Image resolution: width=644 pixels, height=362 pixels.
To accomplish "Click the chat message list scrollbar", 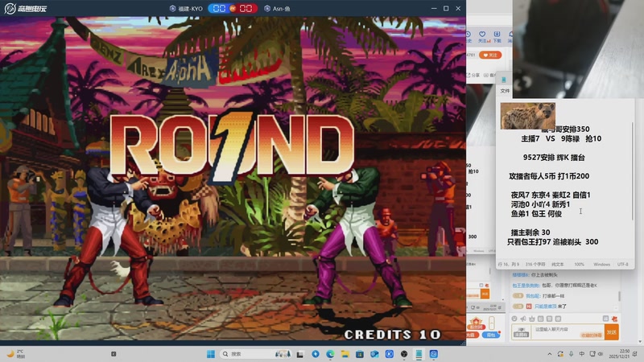I will point(619,295).
